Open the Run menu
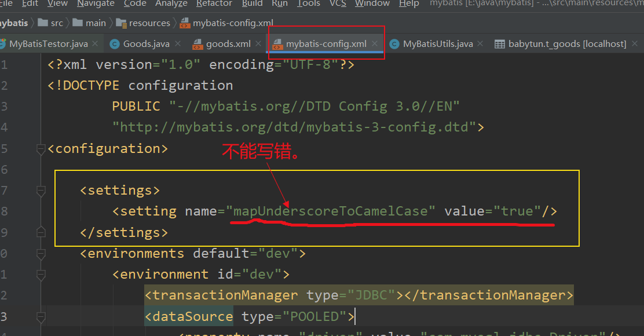 pos(280,4)
